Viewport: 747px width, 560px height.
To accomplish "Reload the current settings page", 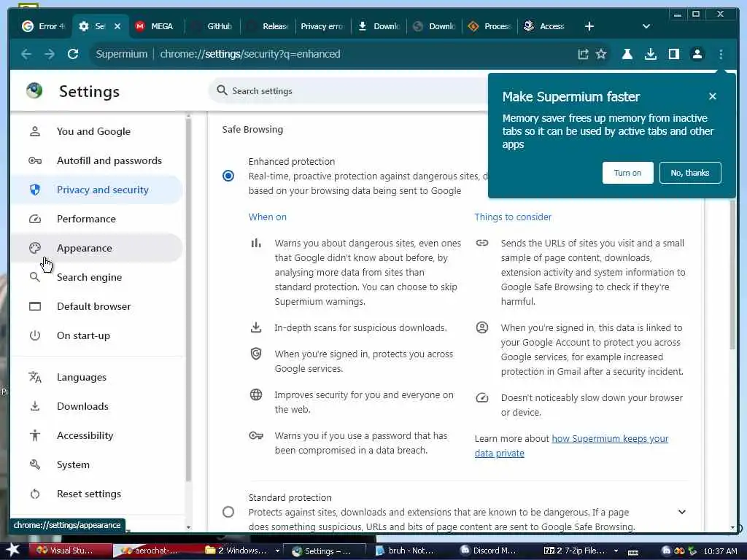I will tap(73, 54).
